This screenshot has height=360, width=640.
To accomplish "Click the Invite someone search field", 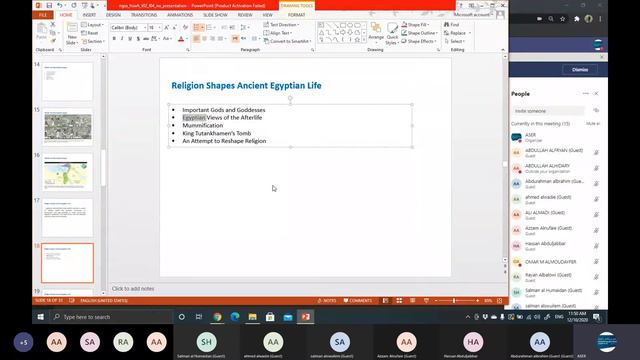I will [547, 111].
